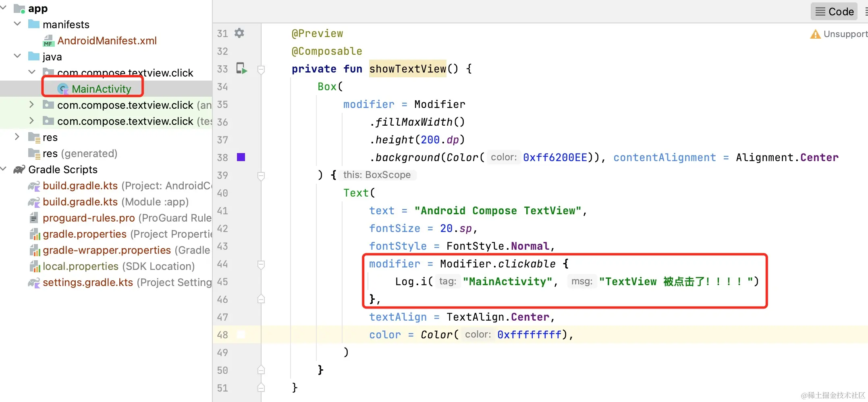
Task: Fold the showTextView function at line 33
Action: pos(261,69)
